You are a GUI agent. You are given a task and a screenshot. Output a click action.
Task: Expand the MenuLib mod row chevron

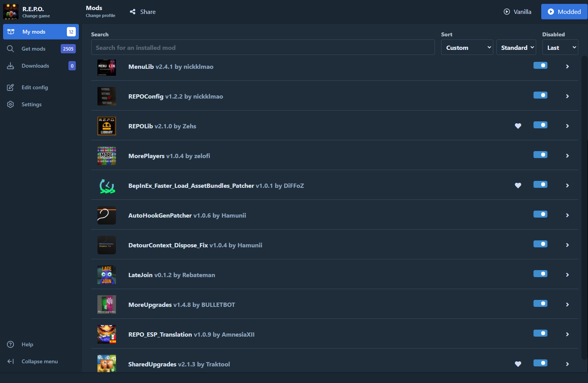point(568,66)
